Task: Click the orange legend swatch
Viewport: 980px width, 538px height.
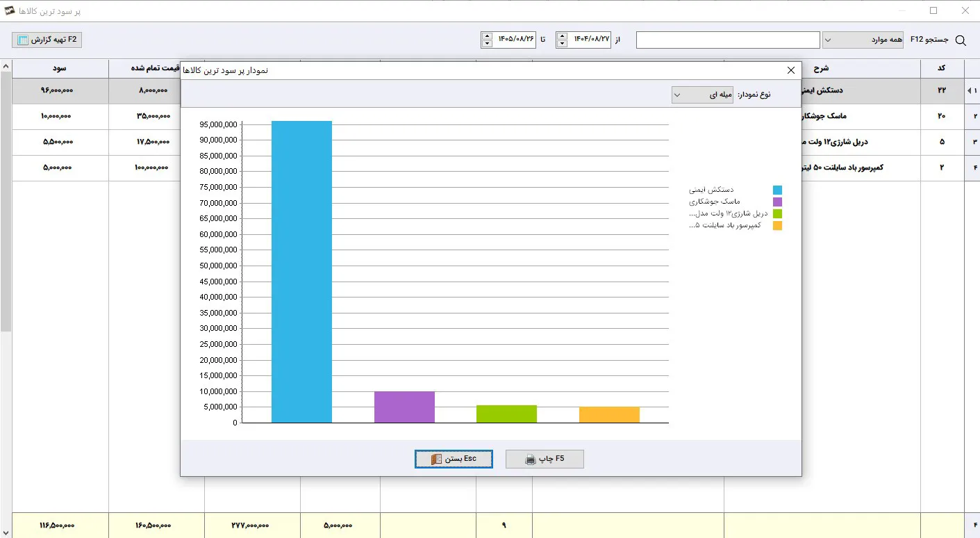Action: point(777,225)
